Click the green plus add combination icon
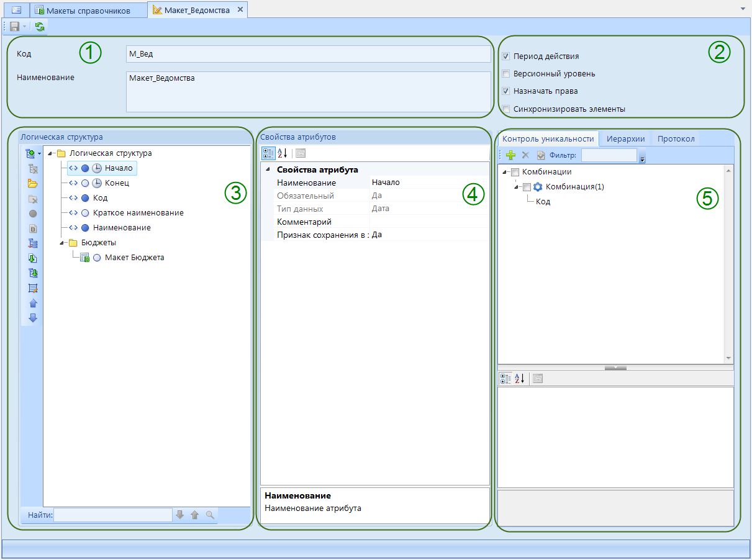Image resolution: width=752 pixels, height=560 pixels. pyautogui.click(x=510, y=156)
